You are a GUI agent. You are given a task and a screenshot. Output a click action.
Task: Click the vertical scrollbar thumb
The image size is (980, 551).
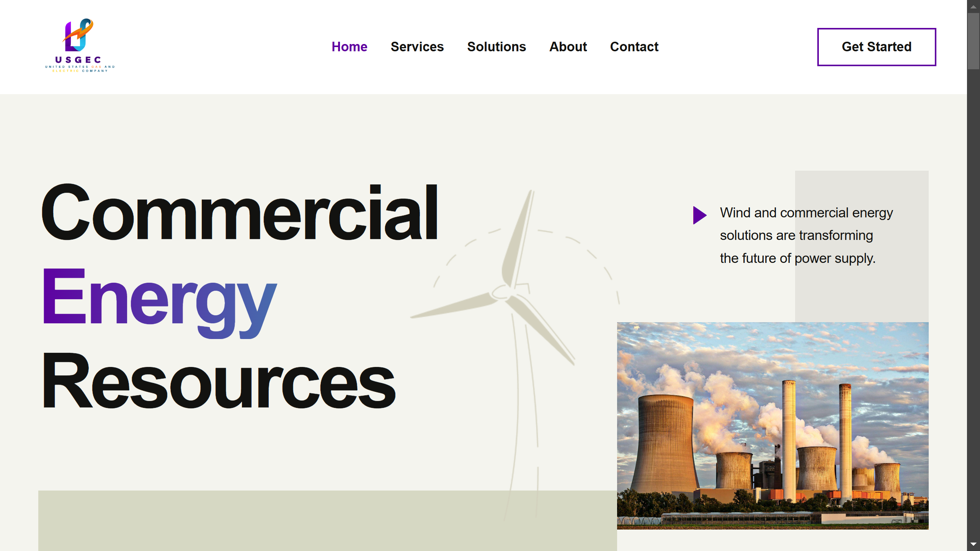pyautogui.click(x=973, y=41)
